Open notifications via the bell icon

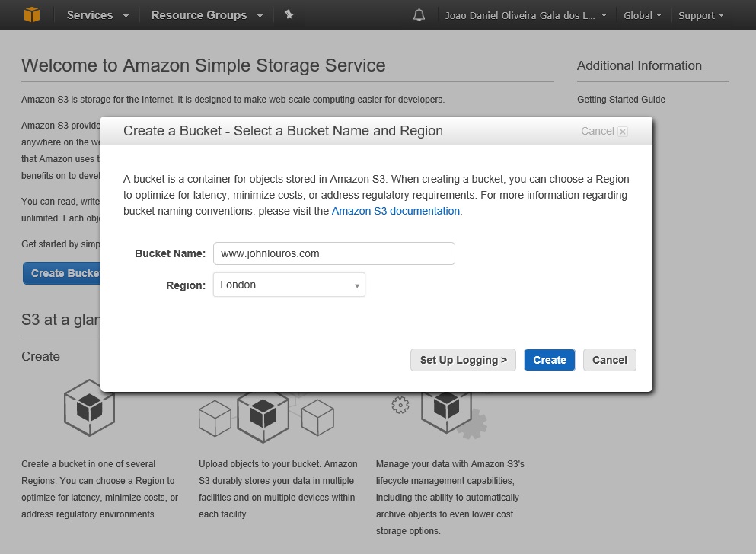tap(419, 14)
